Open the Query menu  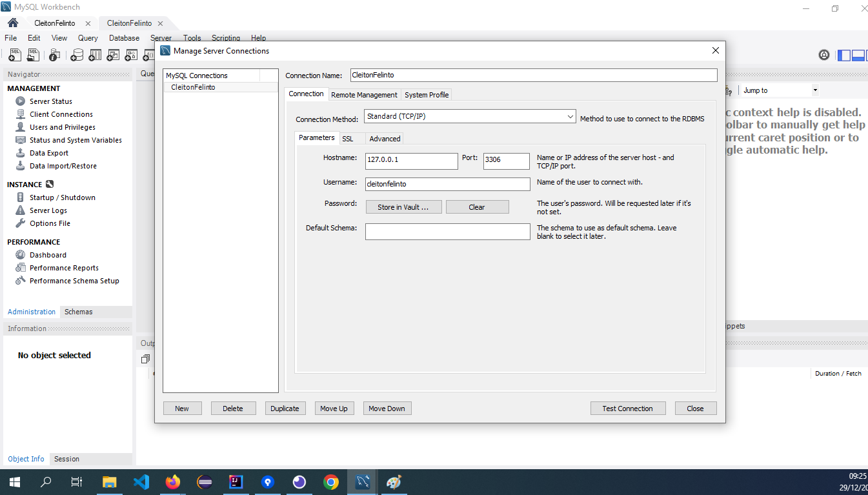pos(88,38)
